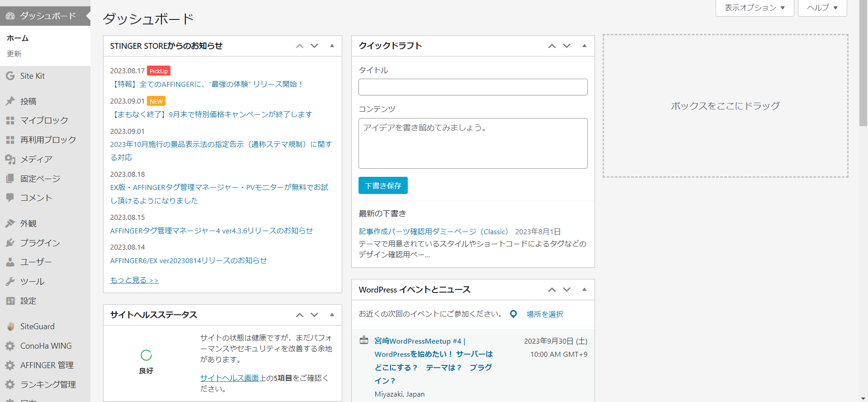Select 更新 under the Dashboard menu
Viewport: 868px width, 402px height.
tap(14, 54)
